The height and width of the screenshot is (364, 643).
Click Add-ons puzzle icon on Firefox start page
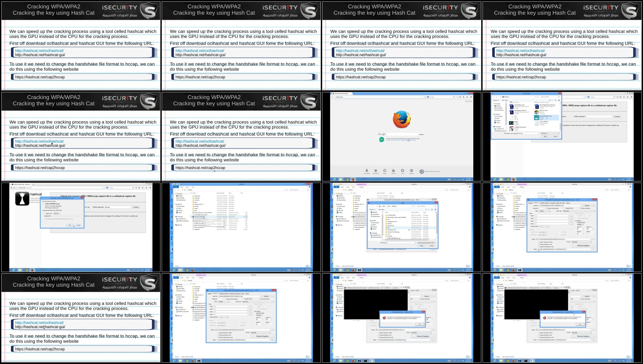click(393, 171)
